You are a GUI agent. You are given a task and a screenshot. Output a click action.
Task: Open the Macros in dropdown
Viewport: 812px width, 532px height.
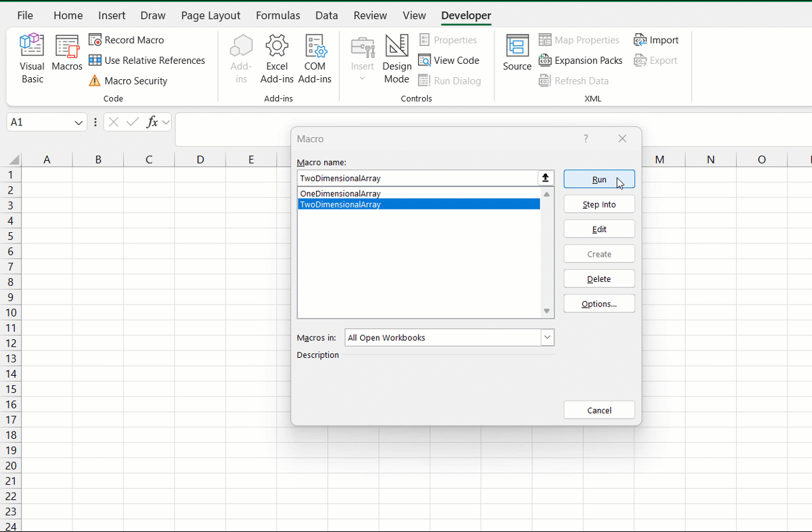click(x=547, y=337)
